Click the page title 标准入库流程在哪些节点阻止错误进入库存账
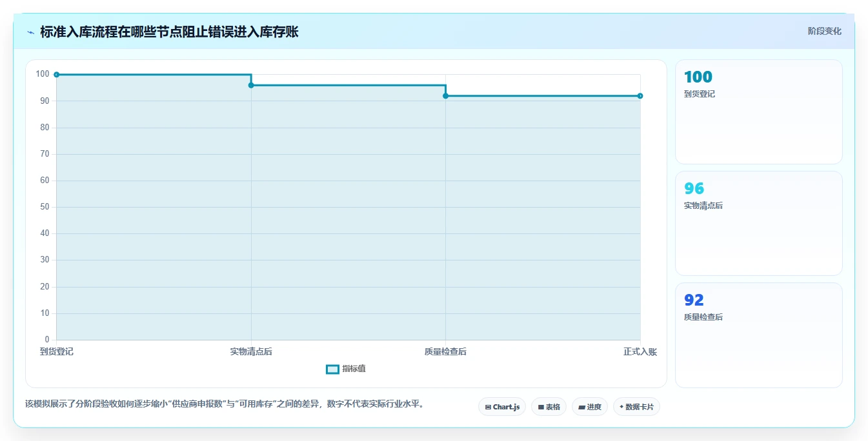The image size is (868, 441). pos(169,32)
